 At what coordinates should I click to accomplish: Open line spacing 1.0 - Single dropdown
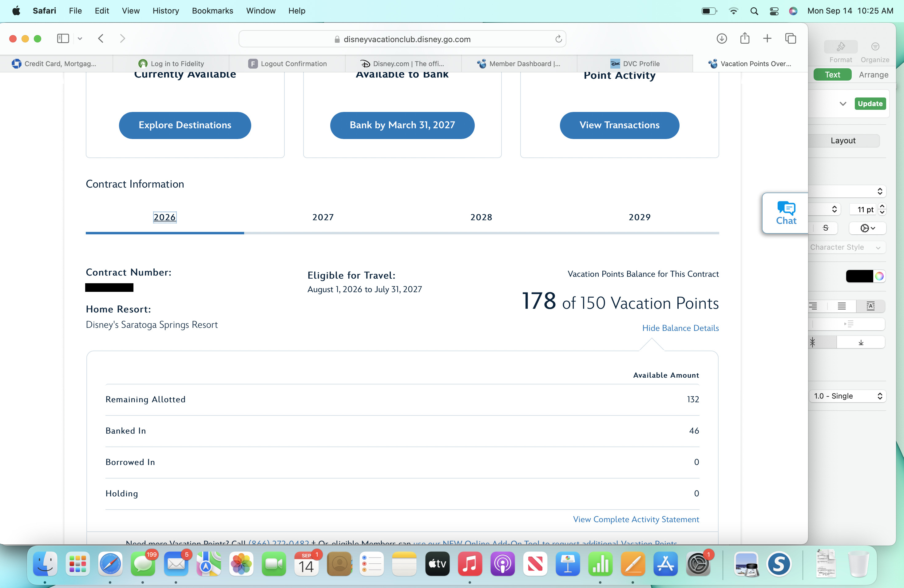pyautogui.click(x=848, y=396)
